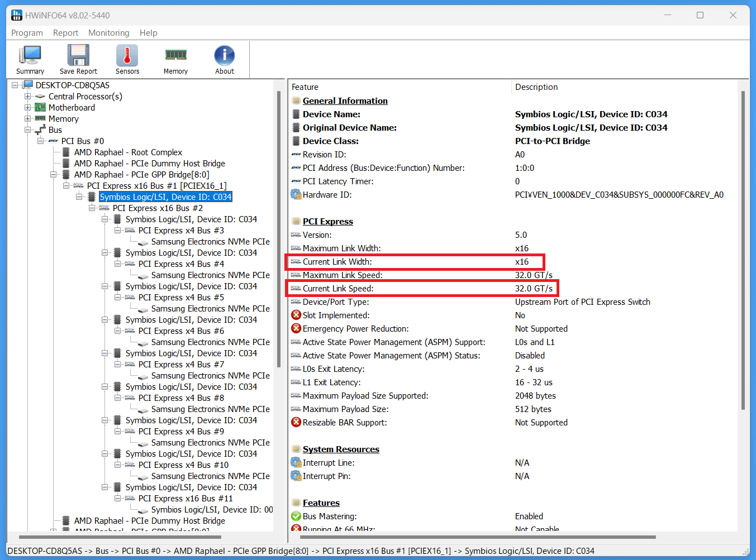756x560 pixels.
Task: Click the Hardware ID gear icon
Action: pyautogui.click(x=296, y=194)
